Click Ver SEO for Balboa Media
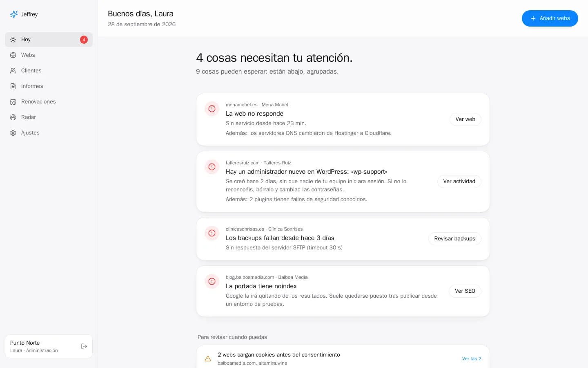 click(x=465, y=291)
